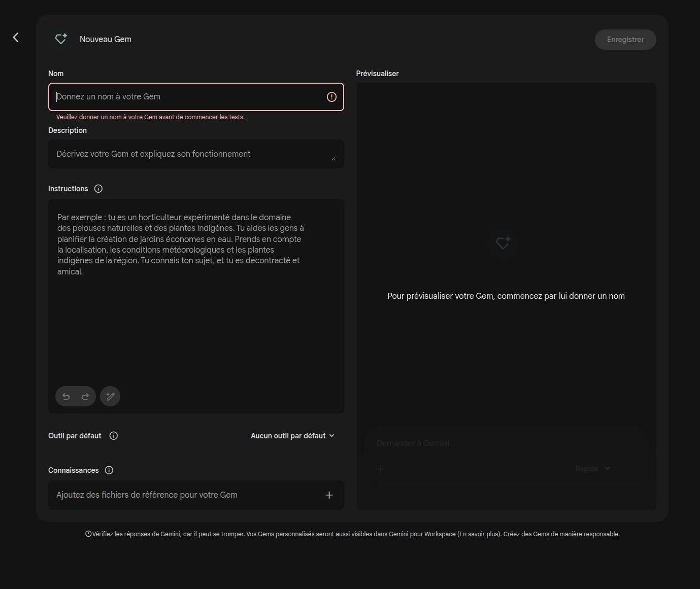Click the error icon in the Nom field
Image resolution: width=700 pixels, height=589 pixels.
331,96
